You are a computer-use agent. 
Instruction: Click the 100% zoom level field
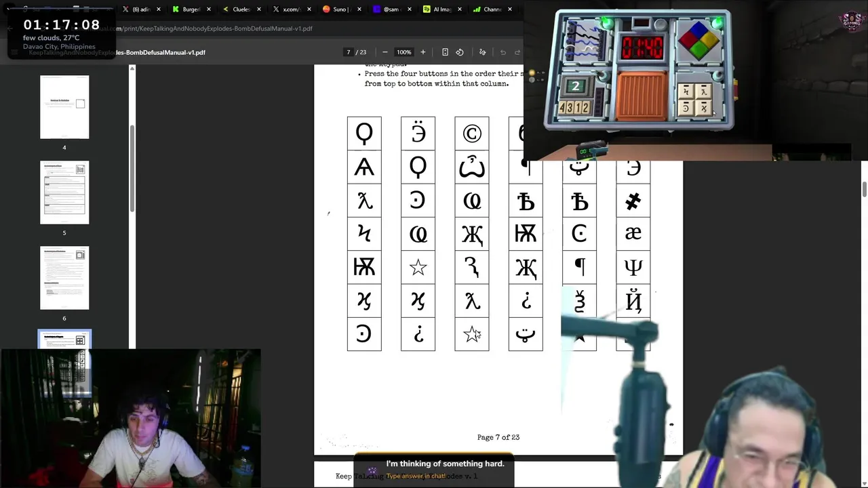(403, 52)
